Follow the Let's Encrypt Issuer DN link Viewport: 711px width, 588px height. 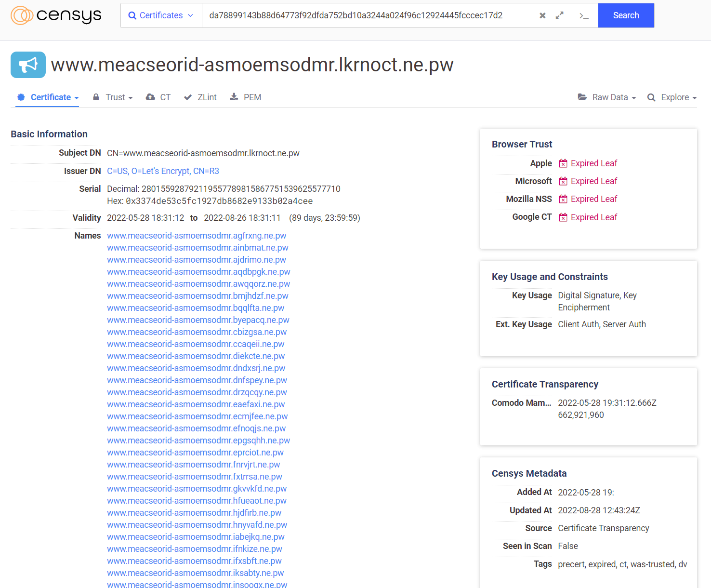163,171
